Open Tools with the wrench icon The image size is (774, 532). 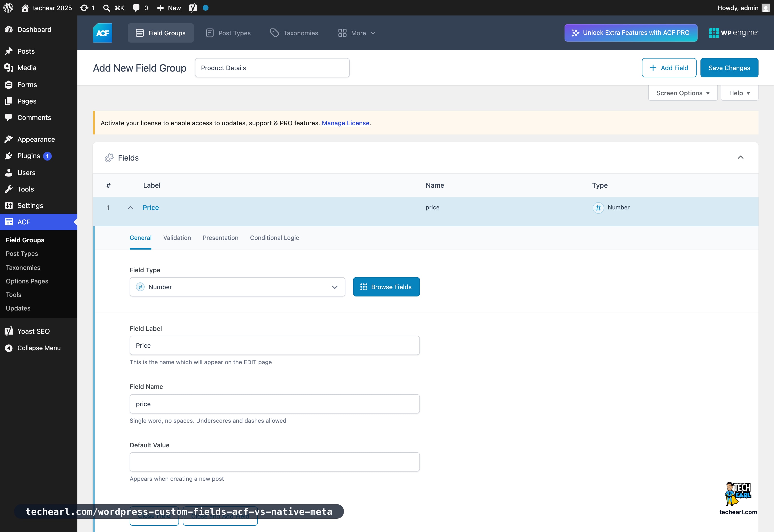(39, 189)
